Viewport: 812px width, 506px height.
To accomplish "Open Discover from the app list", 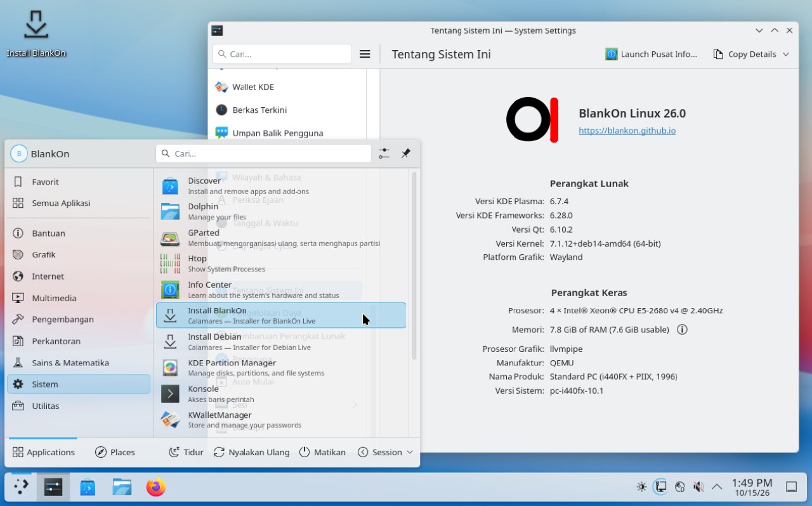I will [x=281, y=186].
